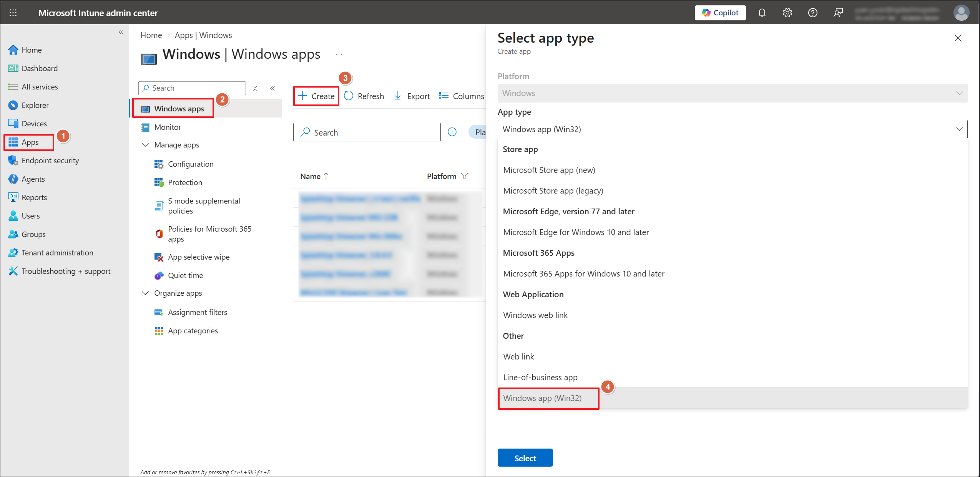Launch Copilot from the header
Viewport: 980px width, 477px height.
click(x=720, y=13)
